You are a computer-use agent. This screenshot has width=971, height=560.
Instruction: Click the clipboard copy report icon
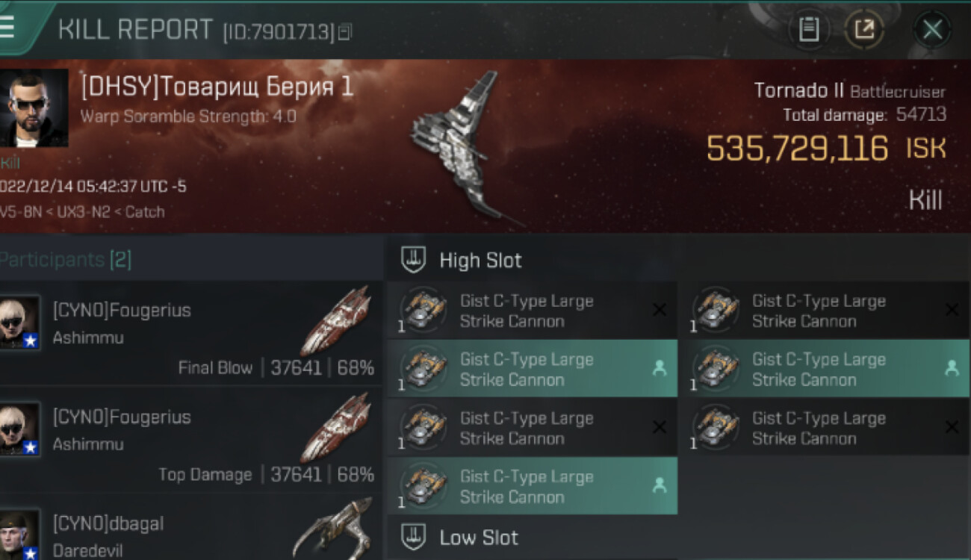pyautogui.click(x=808, y=30)
